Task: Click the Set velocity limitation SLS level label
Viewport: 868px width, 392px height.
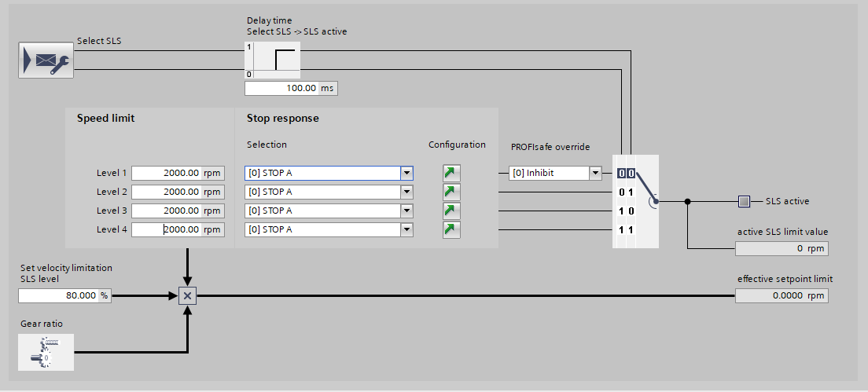Action: [66, 273]
